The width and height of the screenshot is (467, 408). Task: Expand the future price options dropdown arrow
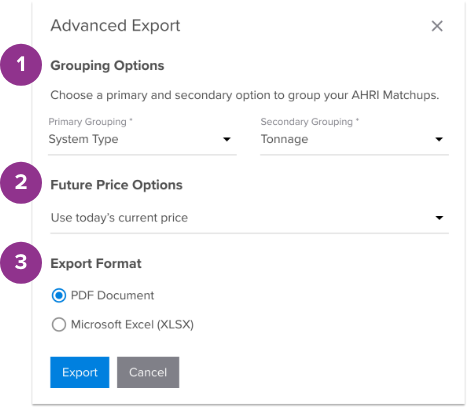(x=439, y=218)
